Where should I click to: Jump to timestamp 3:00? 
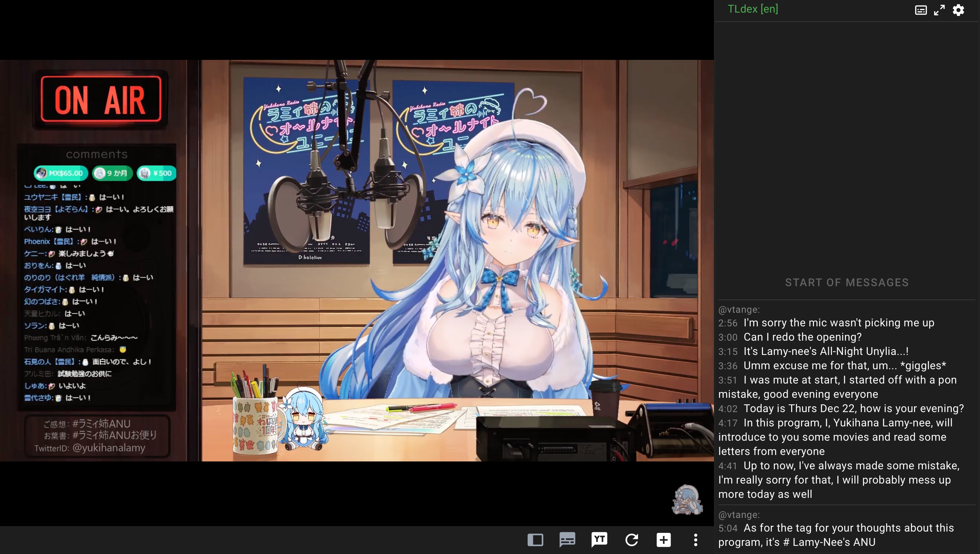click(x=728, y=337)
